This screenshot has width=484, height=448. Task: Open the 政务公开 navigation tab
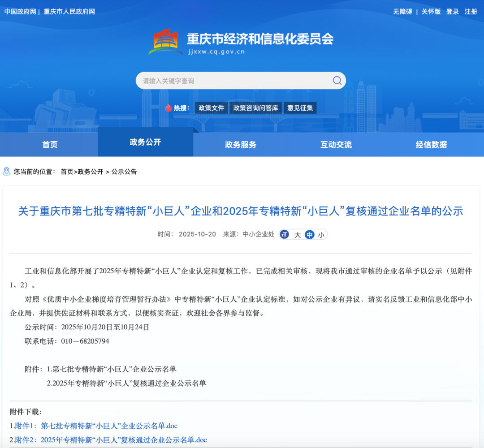(145, 142)
